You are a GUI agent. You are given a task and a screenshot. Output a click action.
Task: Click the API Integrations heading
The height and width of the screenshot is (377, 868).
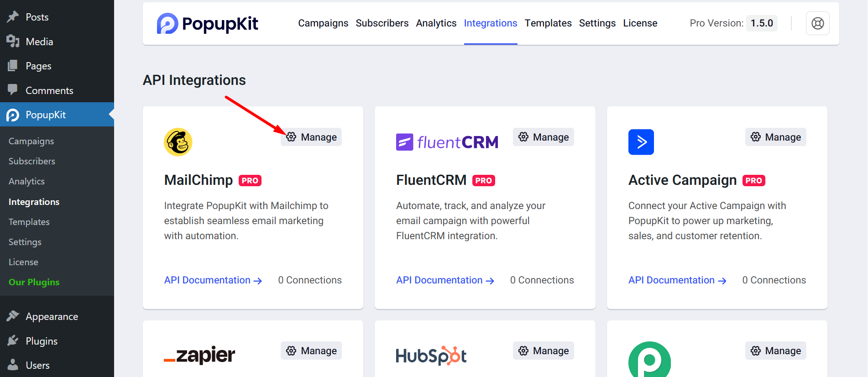194,80
